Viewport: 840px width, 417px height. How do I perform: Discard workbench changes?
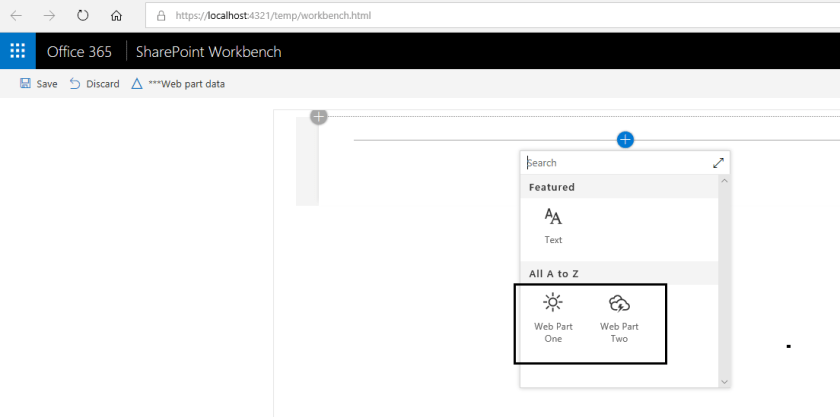tap(94, 84)
